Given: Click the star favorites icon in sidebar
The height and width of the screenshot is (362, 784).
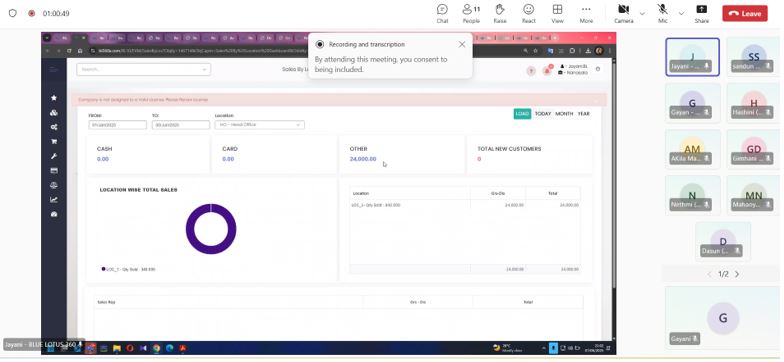Looking at the screenshot, I should [x=54, y=98].
